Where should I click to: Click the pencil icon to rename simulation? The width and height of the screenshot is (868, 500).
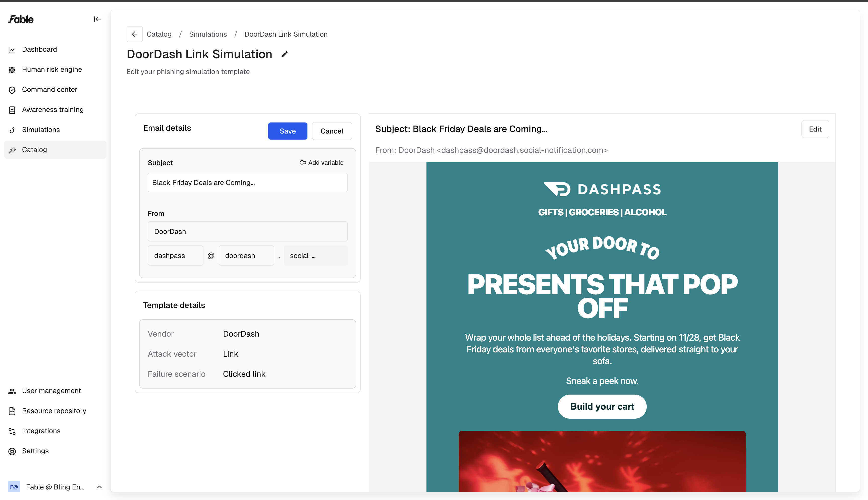284,54
